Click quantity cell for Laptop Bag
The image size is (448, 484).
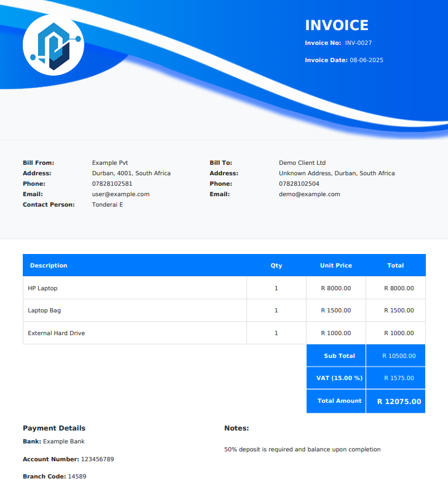276,311
